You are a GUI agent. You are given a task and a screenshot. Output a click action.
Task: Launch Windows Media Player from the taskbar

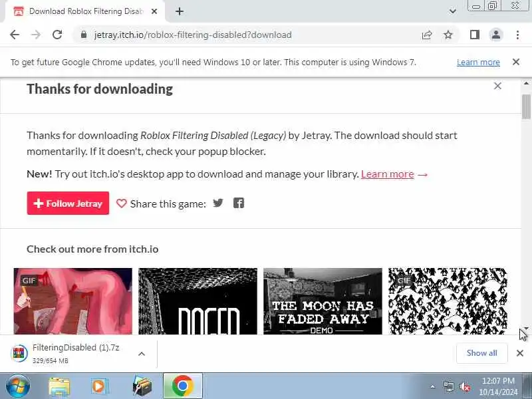click(x=99, y=386)
